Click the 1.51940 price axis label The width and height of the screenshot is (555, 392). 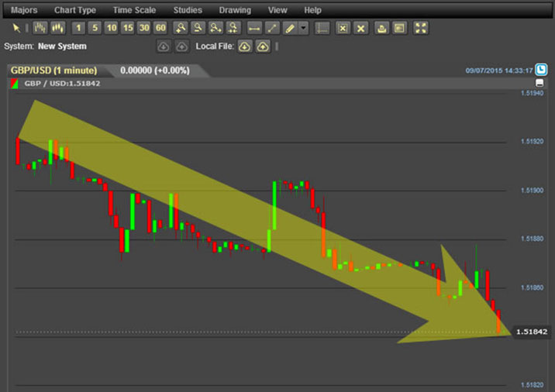point(532,93)
